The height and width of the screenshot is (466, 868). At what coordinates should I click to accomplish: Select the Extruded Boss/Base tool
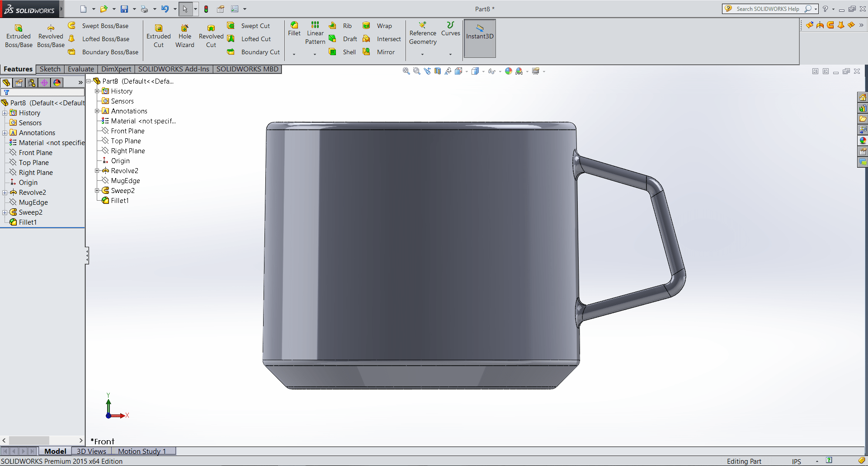click(x=19, y=36)
